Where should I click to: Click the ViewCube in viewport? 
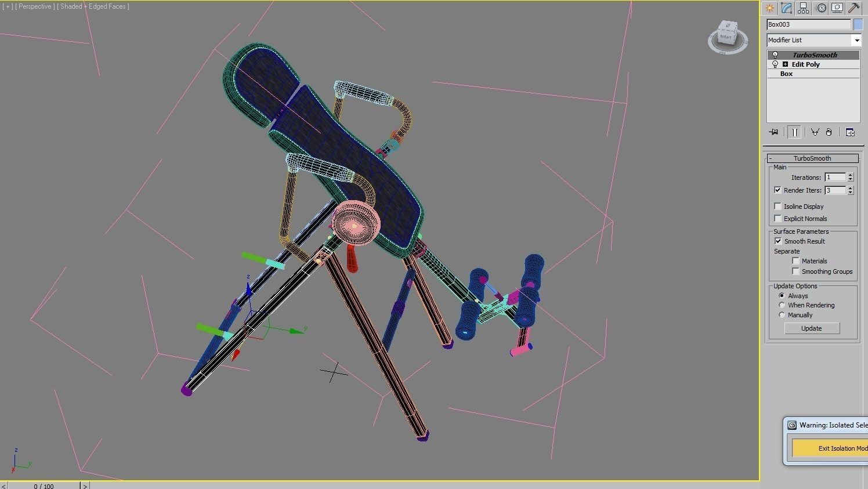[727, 38]
